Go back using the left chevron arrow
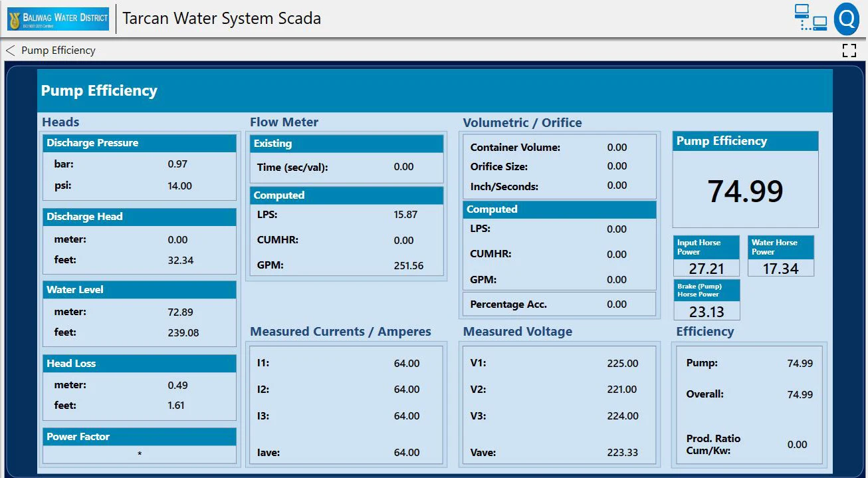This screenshot has width=868, height=478. tap(9, 50)
